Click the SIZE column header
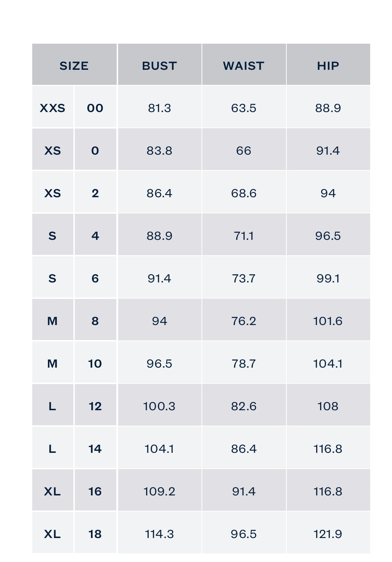The image size is (392, 562). (74, 66)
